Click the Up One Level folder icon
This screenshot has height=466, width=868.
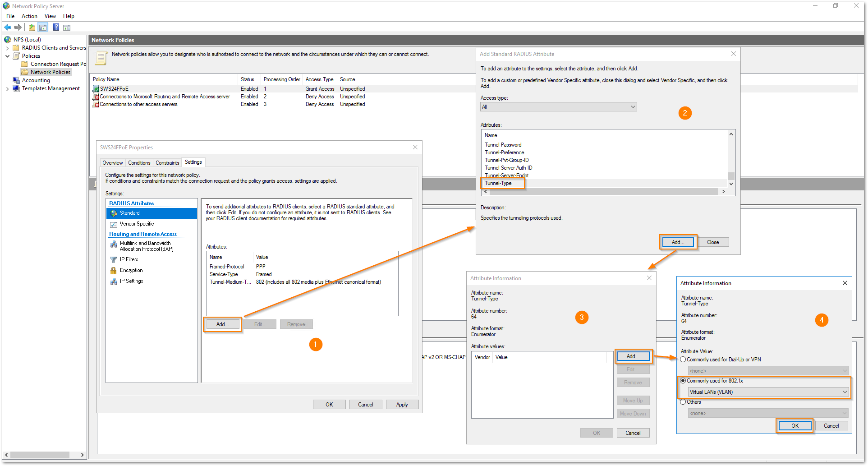(x=32, y=28)
